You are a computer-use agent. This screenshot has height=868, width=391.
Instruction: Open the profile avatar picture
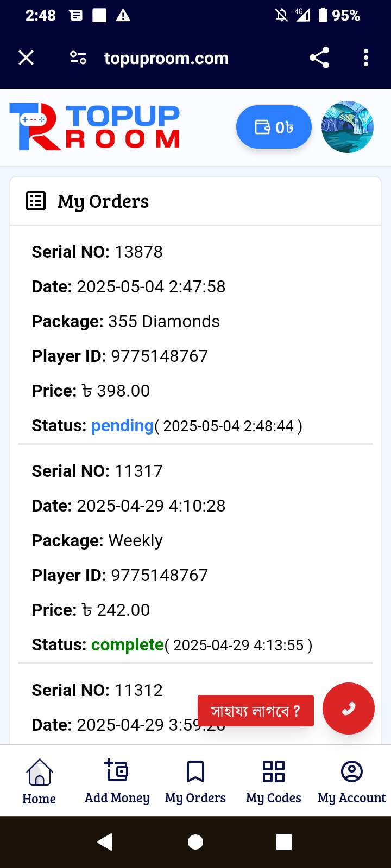348,127
